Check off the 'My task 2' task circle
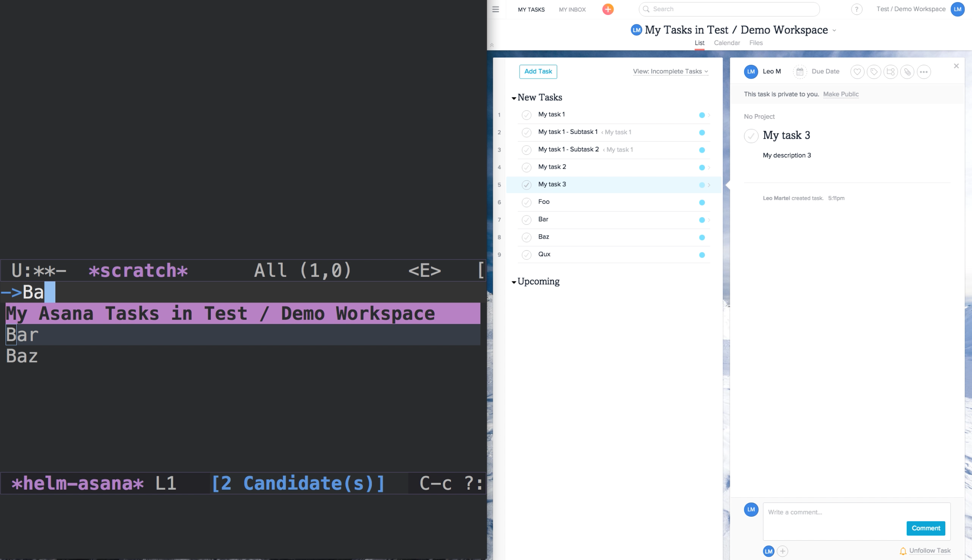Screen dimensions: 972x560 click(526, 167)
